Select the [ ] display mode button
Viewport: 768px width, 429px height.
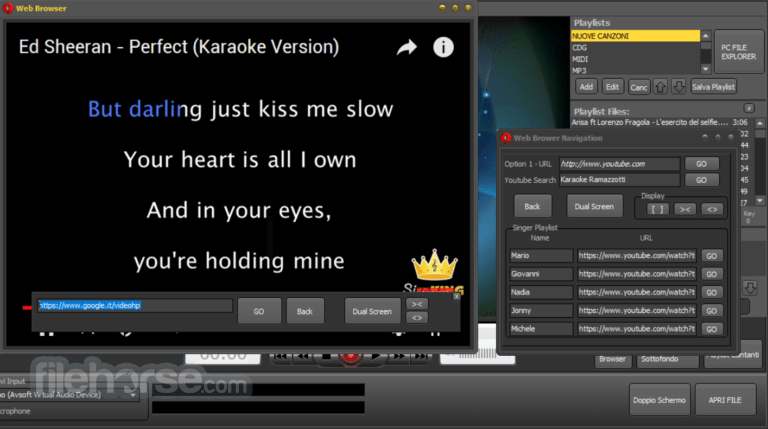point(657,209)
